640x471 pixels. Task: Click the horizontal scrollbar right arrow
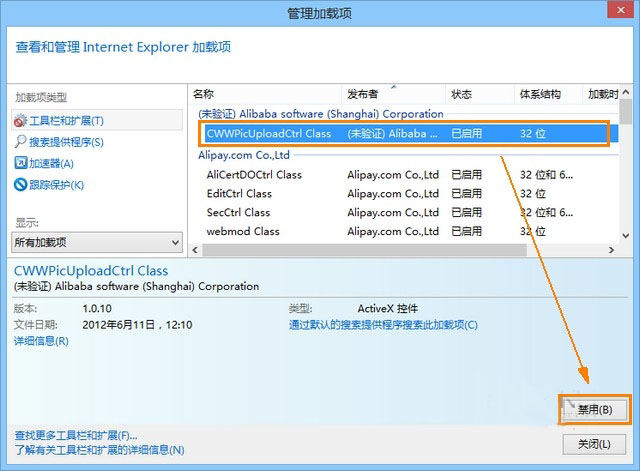(611, 250)
